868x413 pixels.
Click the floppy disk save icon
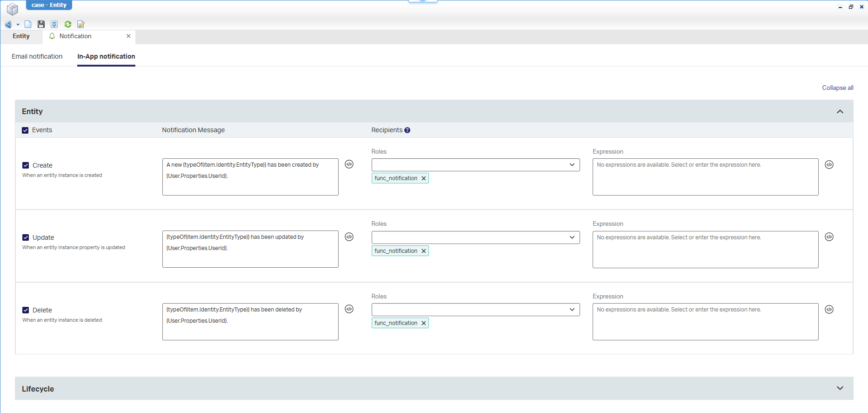41,24
